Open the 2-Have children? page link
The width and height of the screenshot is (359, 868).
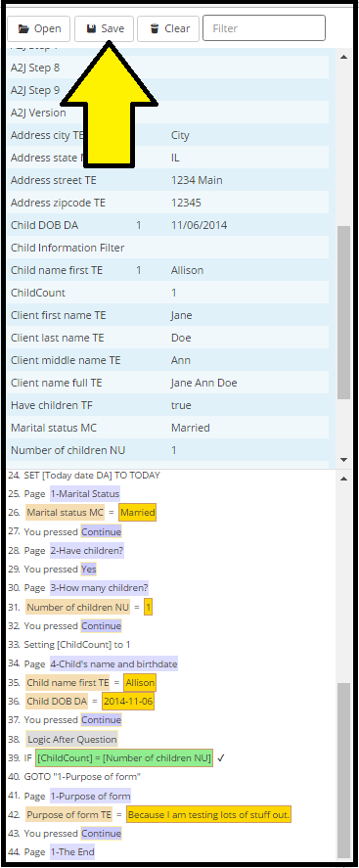[87, 551]
